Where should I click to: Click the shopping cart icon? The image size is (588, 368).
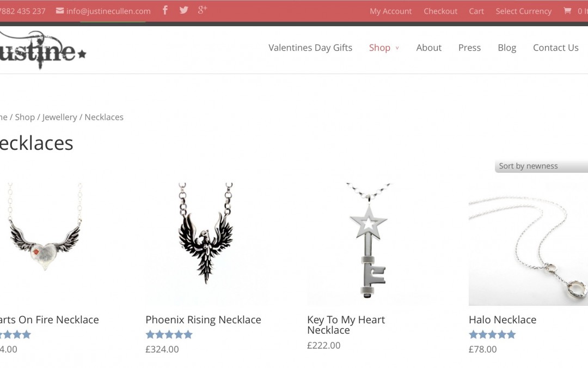(x=567, y=10)
